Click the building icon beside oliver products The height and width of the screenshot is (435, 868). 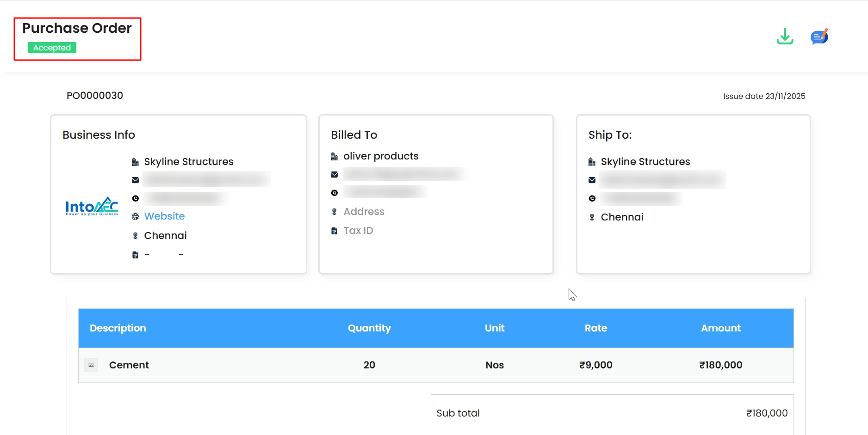[x=334, y=157]
